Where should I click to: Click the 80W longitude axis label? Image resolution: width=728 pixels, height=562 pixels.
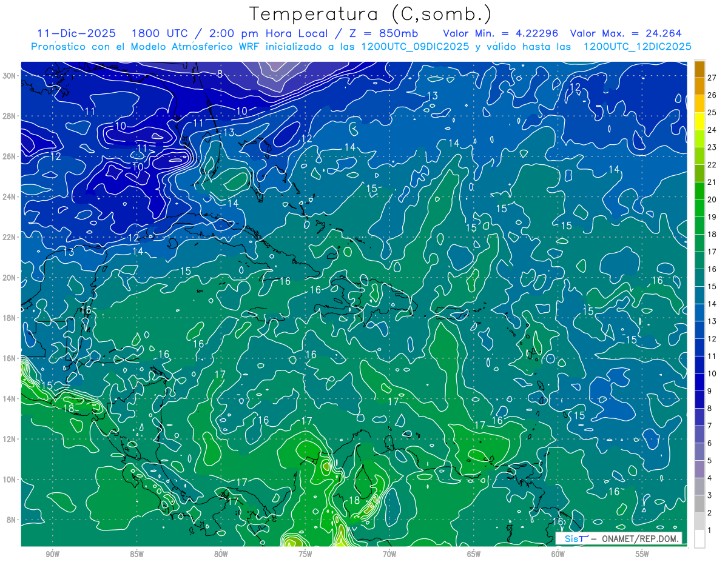click(x=221, y=554)
